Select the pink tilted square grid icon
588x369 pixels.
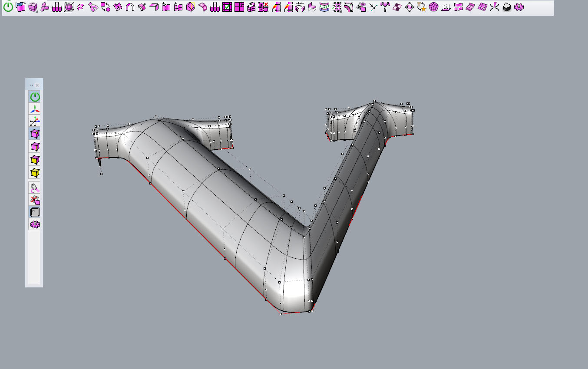click(482, 7)
